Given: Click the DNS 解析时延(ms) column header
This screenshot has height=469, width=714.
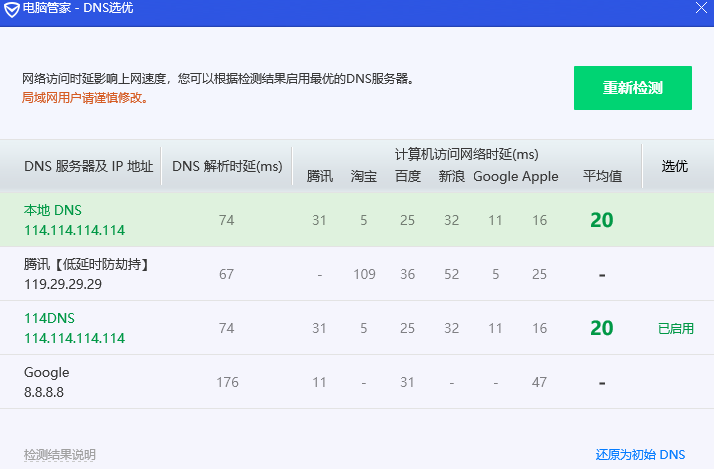Looking at the screenshot, I should [x=227, y=166].
